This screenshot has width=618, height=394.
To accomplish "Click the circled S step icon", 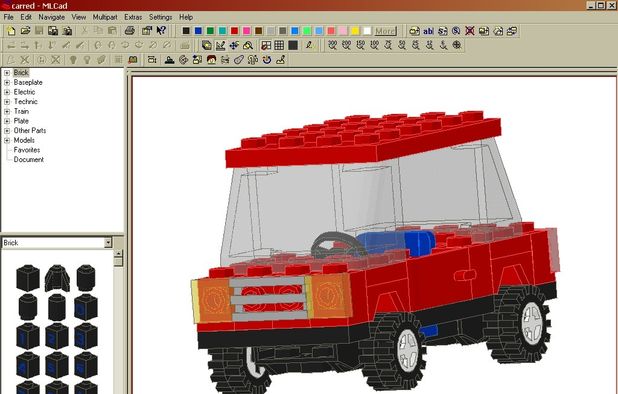I will [x=456, y=31].
